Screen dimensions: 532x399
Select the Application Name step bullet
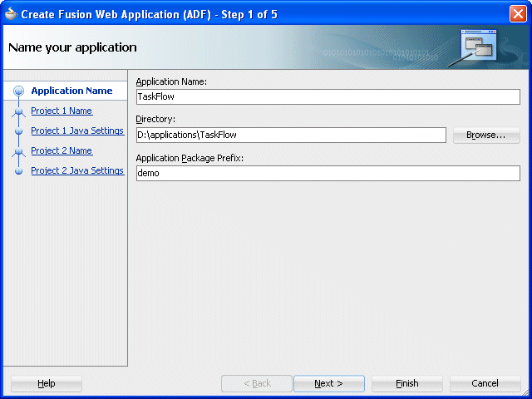click(18, 91)
